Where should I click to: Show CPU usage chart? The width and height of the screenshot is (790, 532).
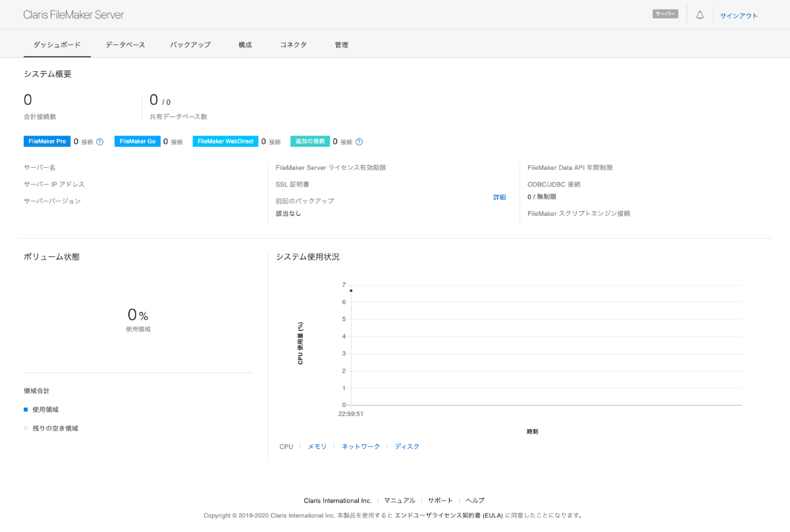286,446
